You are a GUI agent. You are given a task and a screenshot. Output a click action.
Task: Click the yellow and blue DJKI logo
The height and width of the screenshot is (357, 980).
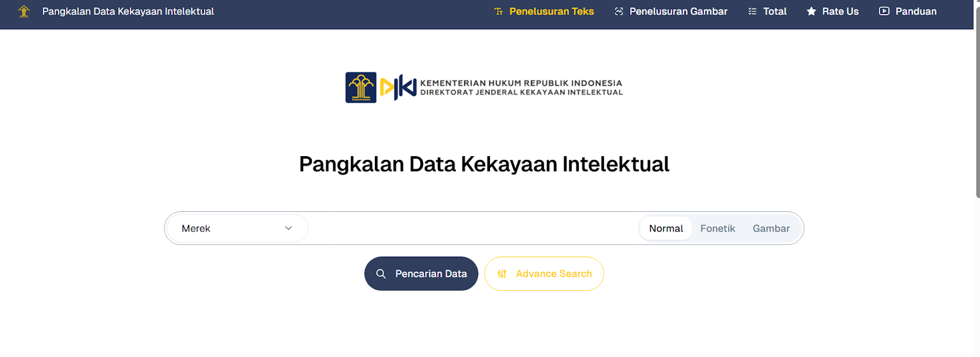[x=398, y=88]
